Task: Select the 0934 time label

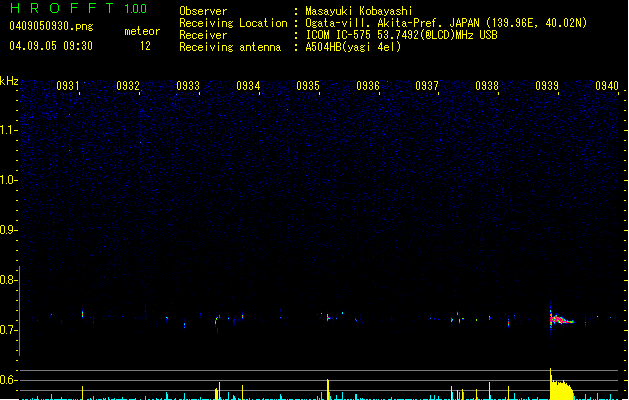Action: [248, 86]
